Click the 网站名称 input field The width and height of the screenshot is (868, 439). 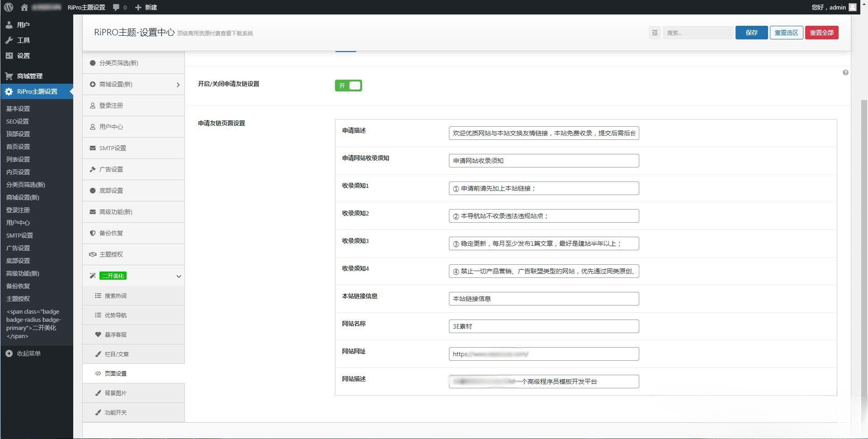coord(543,326)
